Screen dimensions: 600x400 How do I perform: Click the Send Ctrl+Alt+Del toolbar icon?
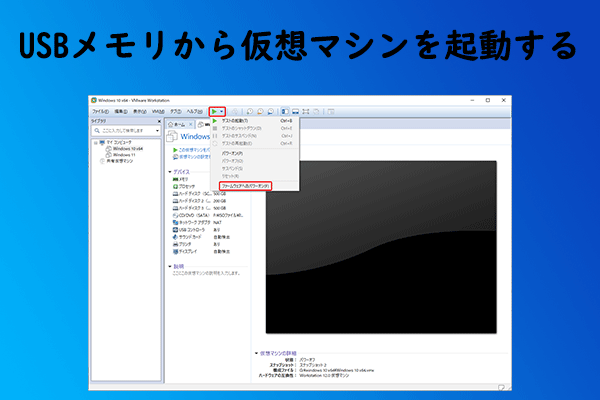tap(235, 112)
